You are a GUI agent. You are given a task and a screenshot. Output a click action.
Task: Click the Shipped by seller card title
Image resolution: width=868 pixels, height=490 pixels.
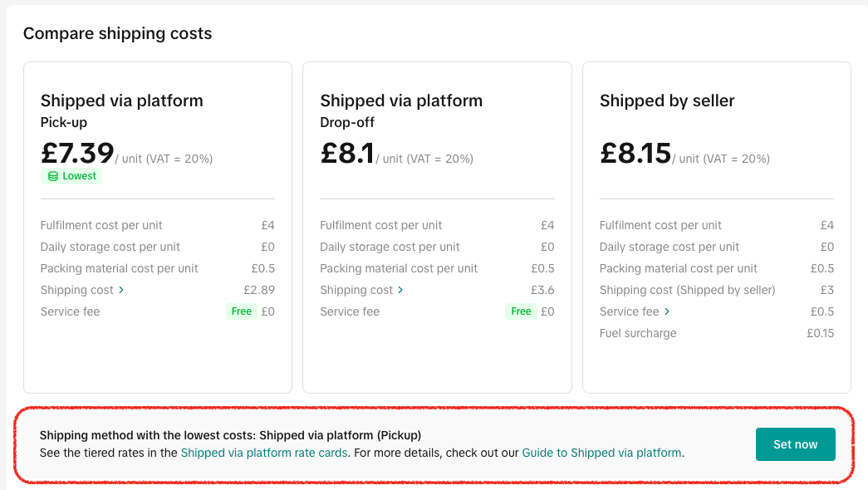667,100
